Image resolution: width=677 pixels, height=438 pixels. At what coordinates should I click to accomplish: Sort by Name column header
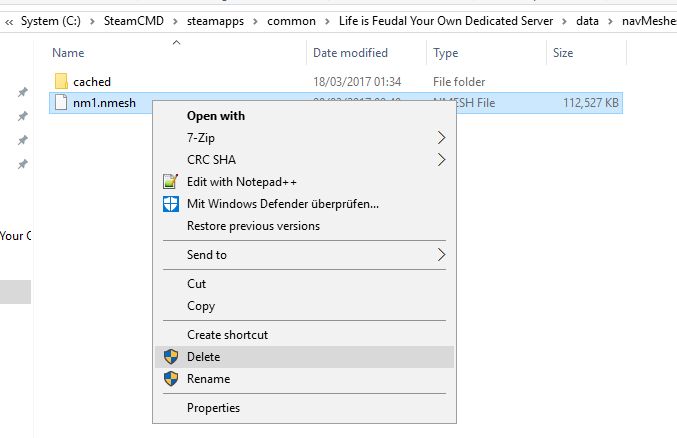click(x=68, y=53)
